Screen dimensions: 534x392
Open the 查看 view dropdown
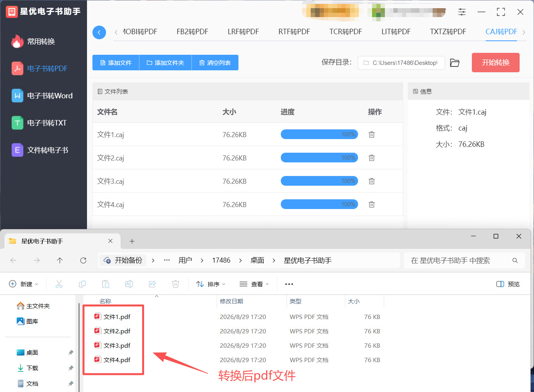[x=254, y=284]
